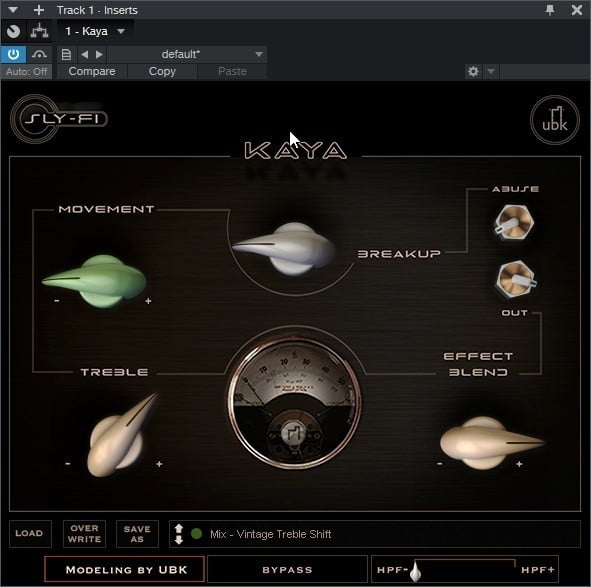Click the Compare button
Screen dimensions: 591x587
click(x=92, y=71)
